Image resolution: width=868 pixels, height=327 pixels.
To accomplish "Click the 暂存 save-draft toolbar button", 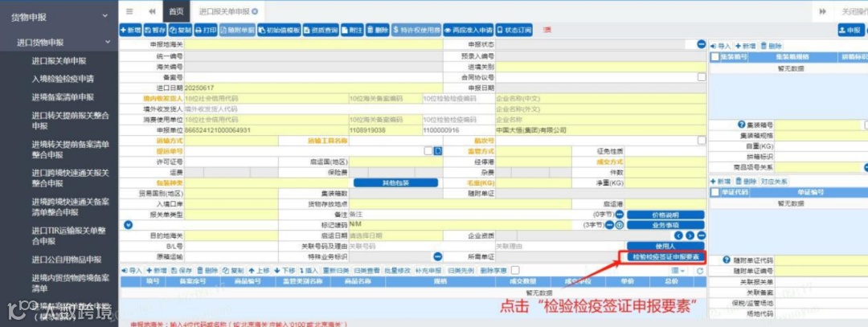I will tap(154, 30).
